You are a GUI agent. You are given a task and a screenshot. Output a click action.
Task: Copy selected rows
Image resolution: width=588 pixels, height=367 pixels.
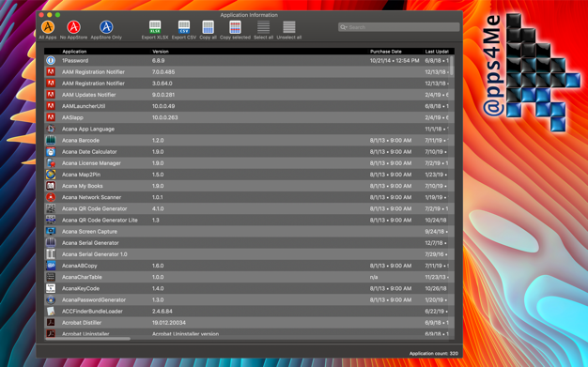click(235, 30)
